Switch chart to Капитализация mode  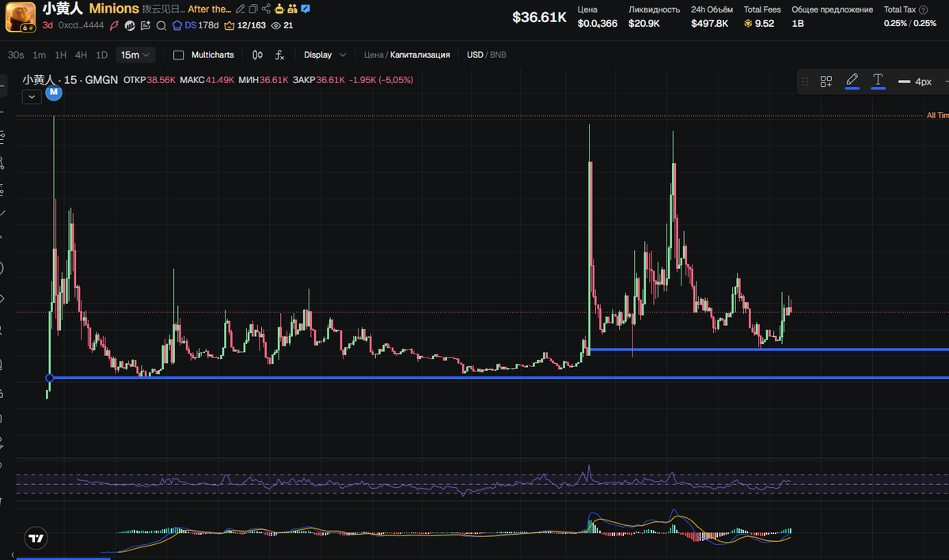[420, 55]
